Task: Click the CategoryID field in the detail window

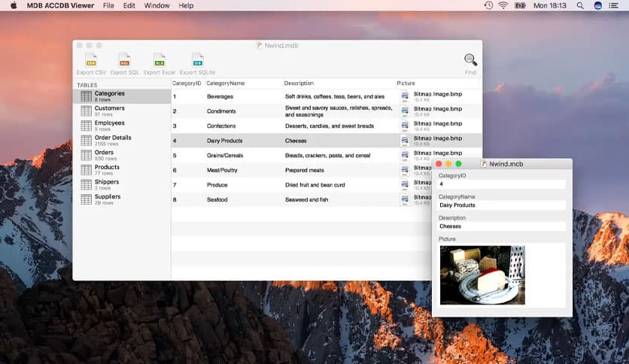Action: click(x=501, y=184)
